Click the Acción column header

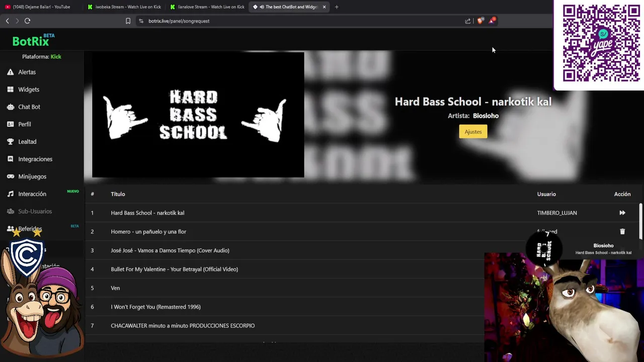[x=622, y=194]
